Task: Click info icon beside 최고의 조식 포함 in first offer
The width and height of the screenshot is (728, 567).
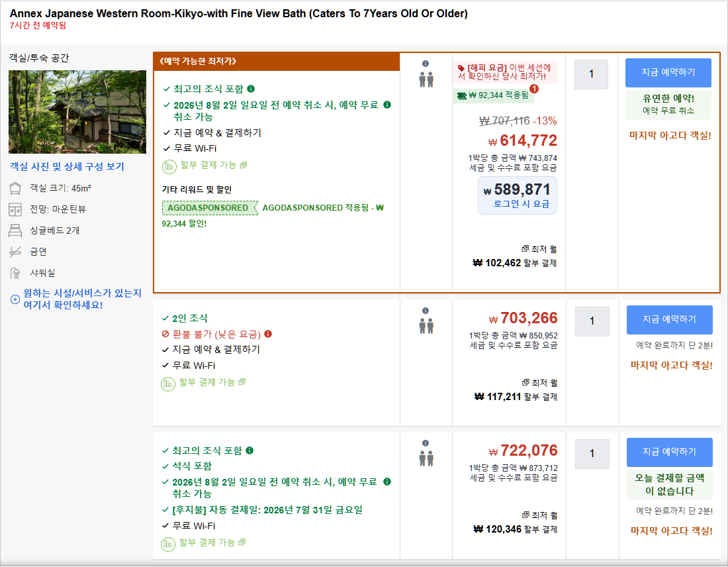Action: 251,89
